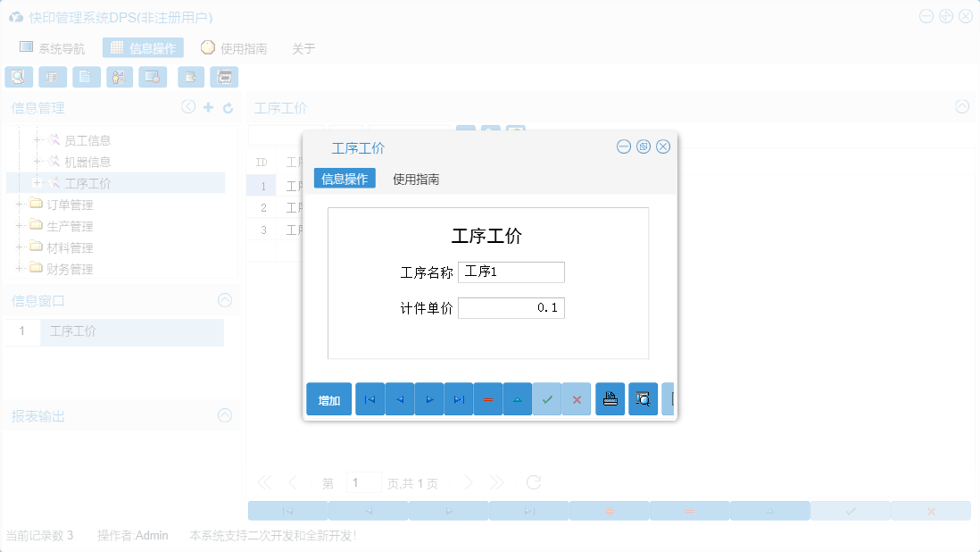The image size is (980, 552).
Task: Click the 增加 button in the dialog
Action: tap(329, 399)
